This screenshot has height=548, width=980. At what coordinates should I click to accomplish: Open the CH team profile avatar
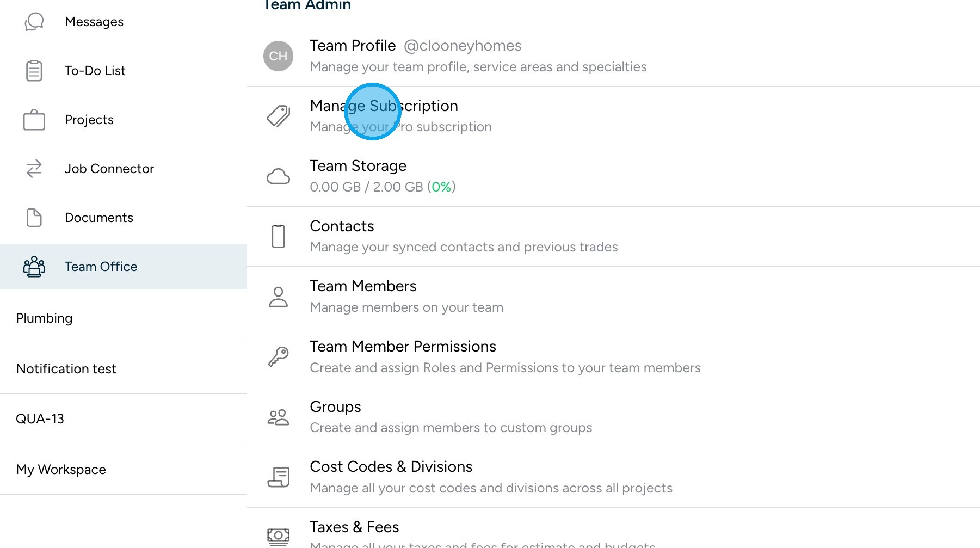[278, 56]
